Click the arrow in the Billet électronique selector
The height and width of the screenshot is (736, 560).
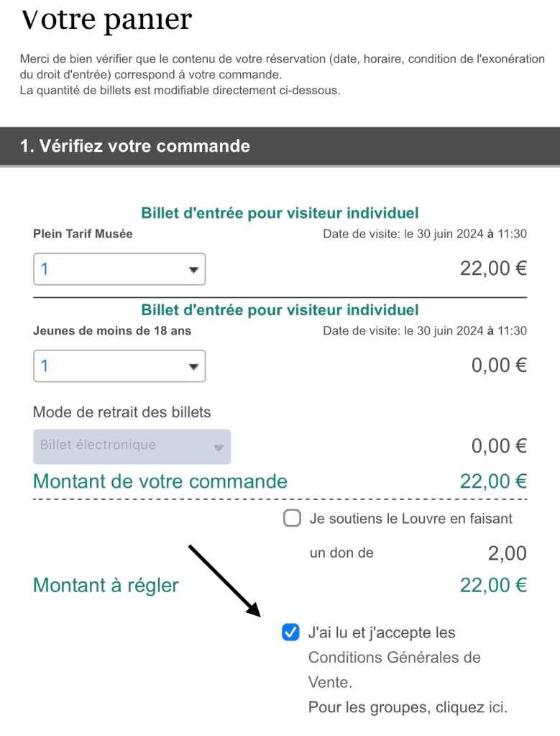coord(219,447)
